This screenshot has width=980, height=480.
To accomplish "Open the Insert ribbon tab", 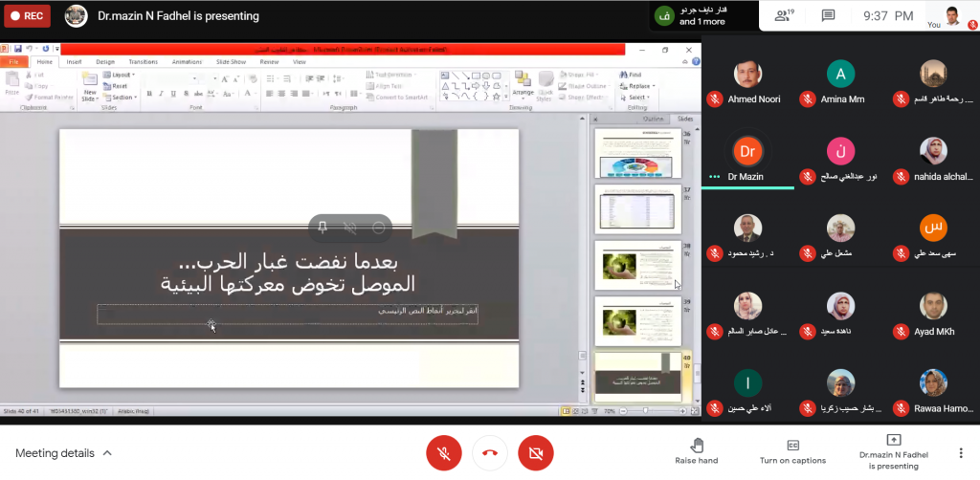I will click(x=74, y=61).
